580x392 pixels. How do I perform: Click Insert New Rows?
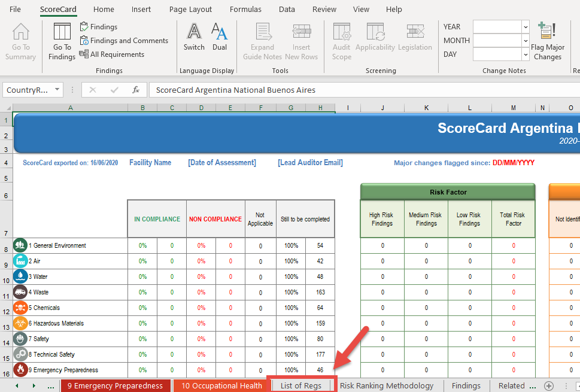click(302, 41)
